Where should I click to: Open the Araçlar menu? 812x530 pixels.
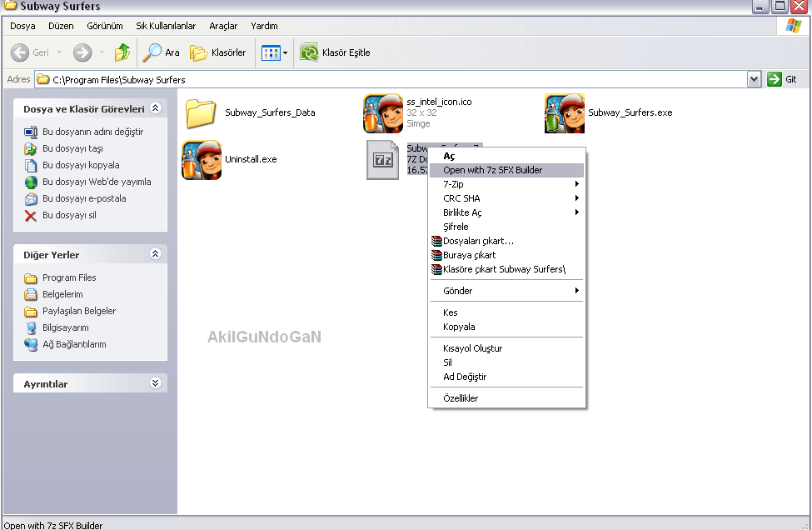[223, 26]
